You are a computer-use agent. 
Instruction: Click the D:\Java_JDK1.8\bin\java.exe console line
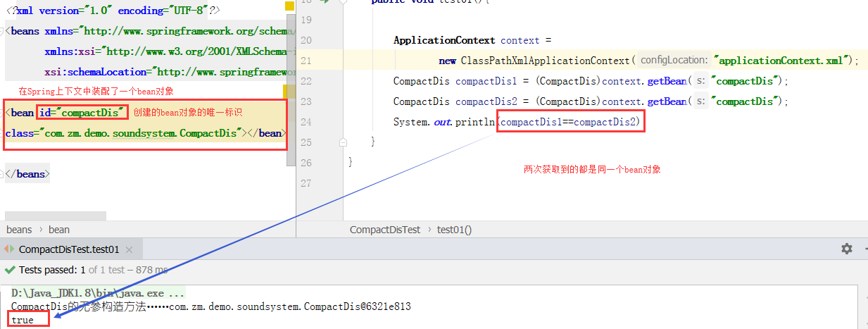pos(99,292)
